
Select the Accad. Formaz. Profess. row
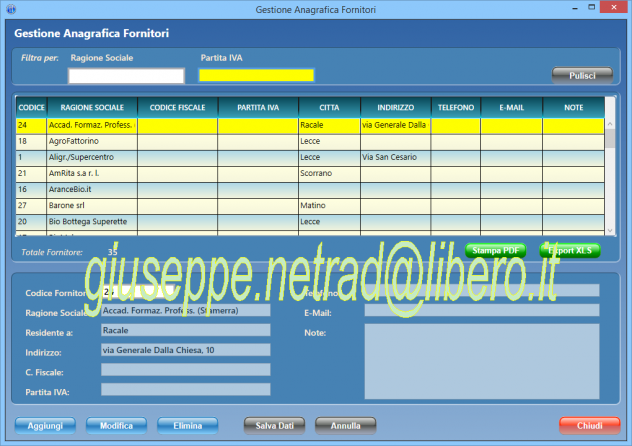tap(310, 125)
